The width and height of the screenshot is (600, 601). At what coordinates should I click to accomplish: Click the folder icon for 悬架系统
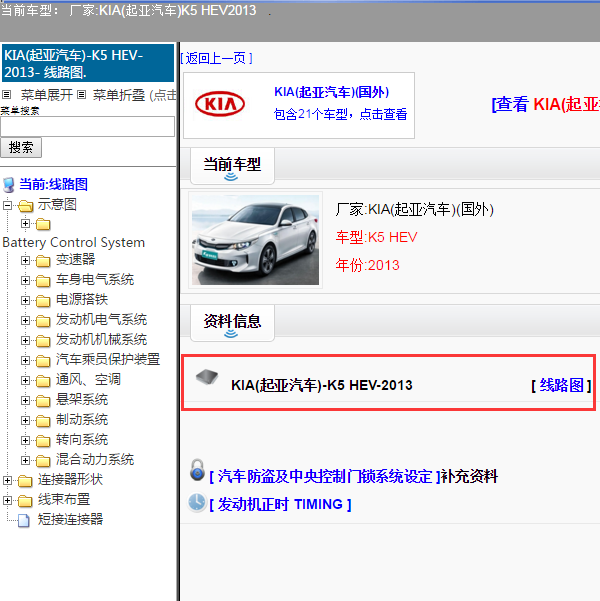click(x=43, y=400)
